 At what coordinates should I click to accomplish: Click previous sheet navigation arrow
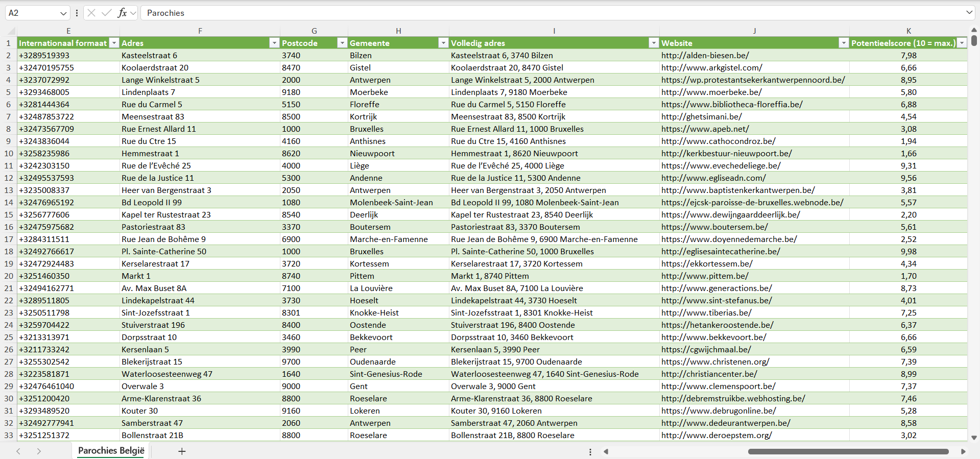point(18,451)
